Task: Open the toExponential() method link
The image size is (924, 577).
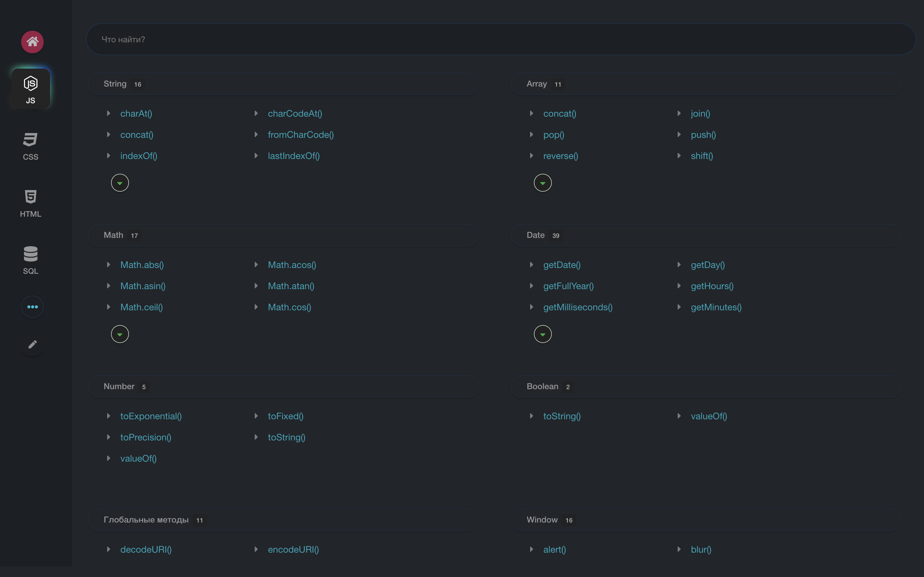Action: 151,416
